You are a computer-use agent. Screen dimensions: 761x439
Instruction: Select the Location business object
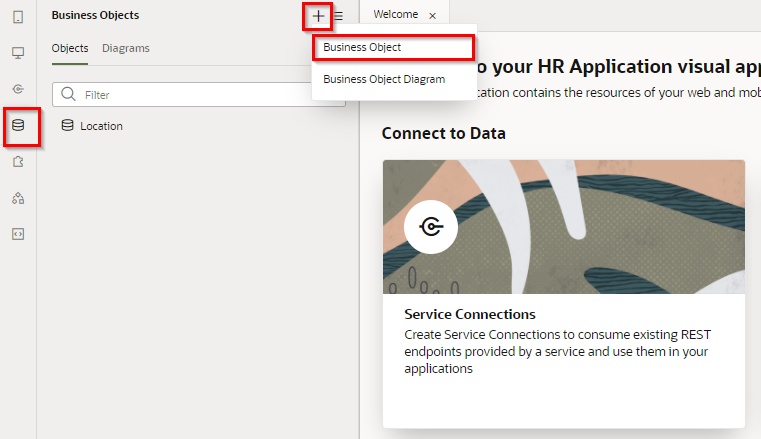(101, 126)
